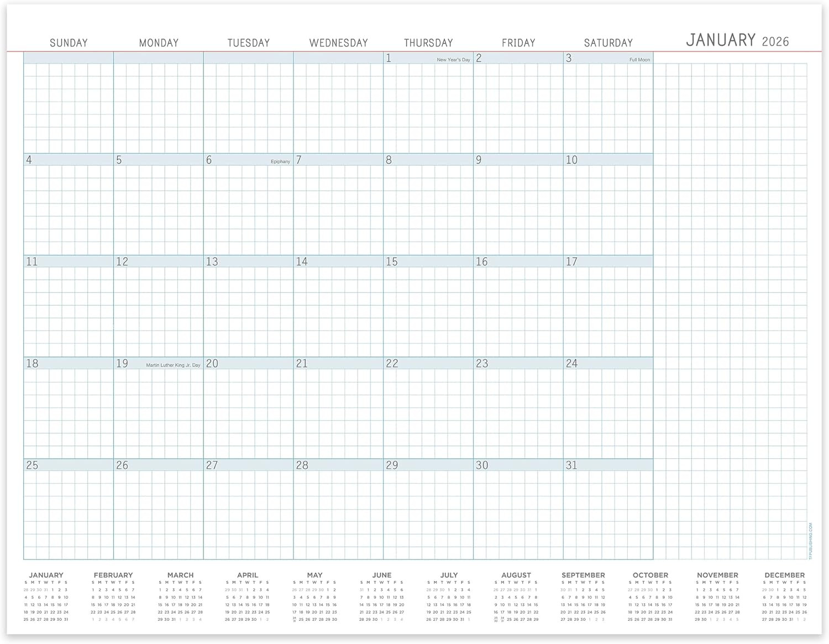Click the OCTOBER mini calendar heading
The height and width of the screenshot is (644, 829).
point(650,575)
